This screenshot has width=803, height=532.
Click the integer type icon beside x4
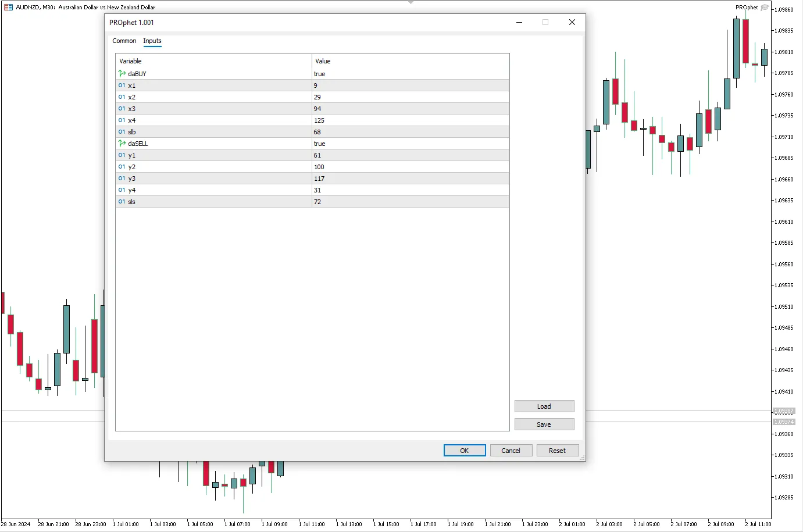[122, 120]
